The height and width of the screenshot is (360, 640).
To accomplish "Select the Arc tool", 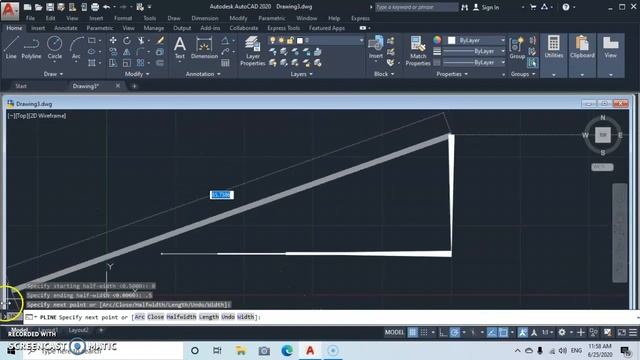I will (x=76, y=48).
